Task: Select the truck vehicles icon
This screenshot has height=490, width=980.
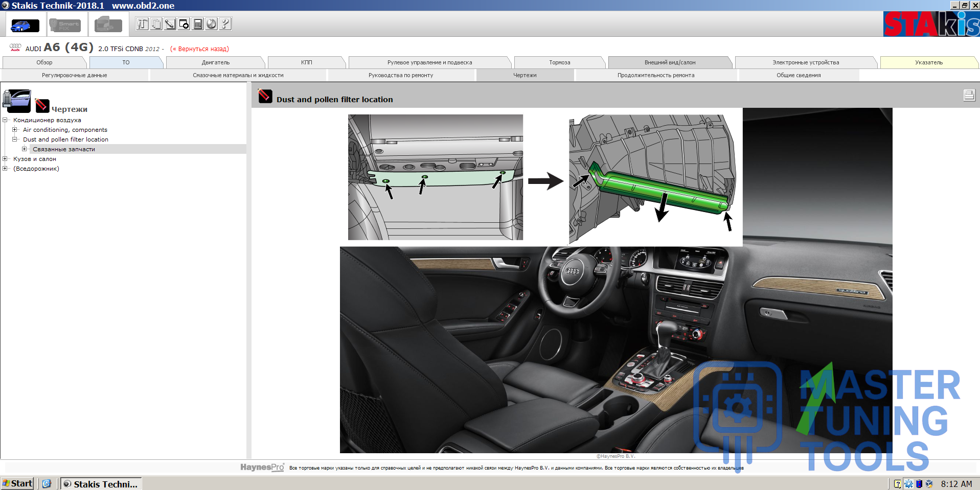Action: tap(108, 25)
